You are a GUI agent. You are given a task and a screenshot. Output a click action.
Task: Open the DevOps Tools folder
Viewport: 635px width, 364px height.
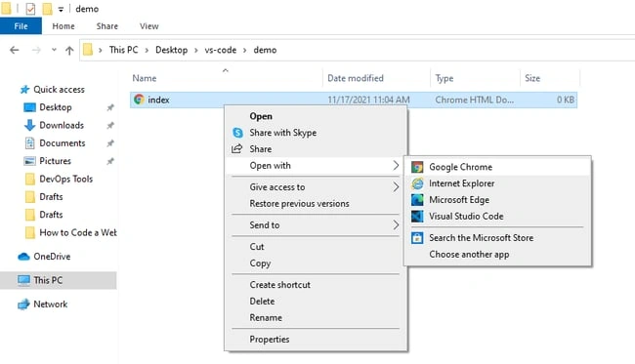pos(66,179)
